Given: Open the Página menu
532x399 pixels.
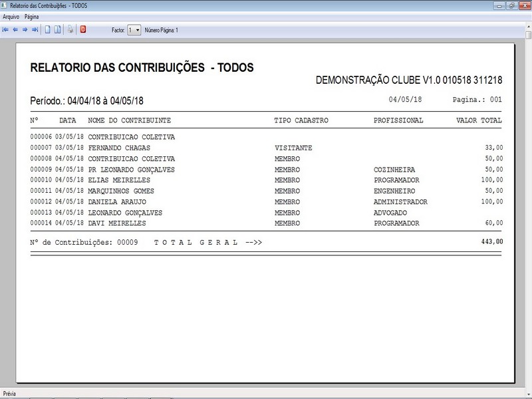Looking at the screenshot, I should coord(31,17).
